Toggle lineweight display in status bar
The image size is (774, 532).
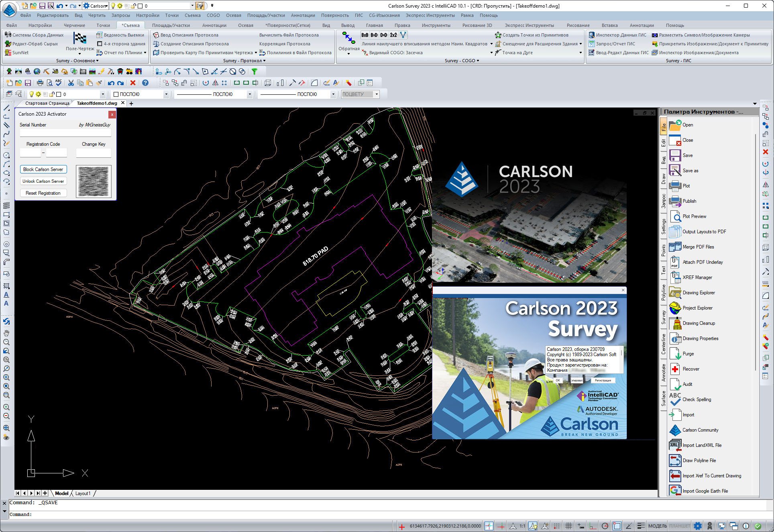click(641, 526)
